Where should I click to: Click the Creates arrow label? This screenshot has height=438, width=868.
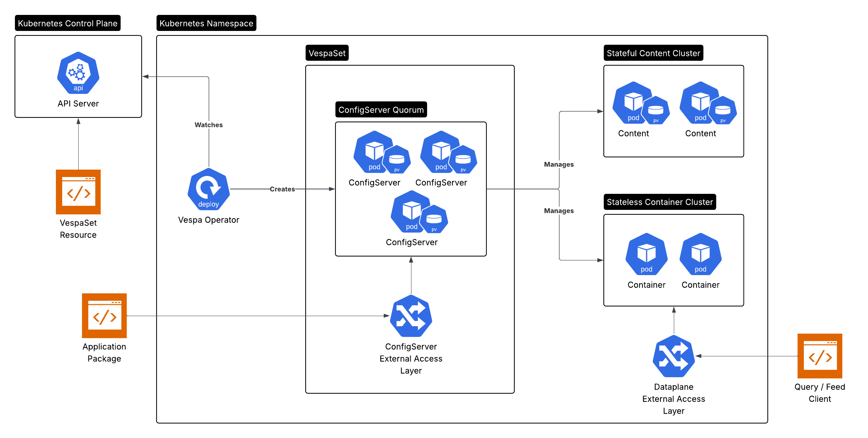coord(282,189)
